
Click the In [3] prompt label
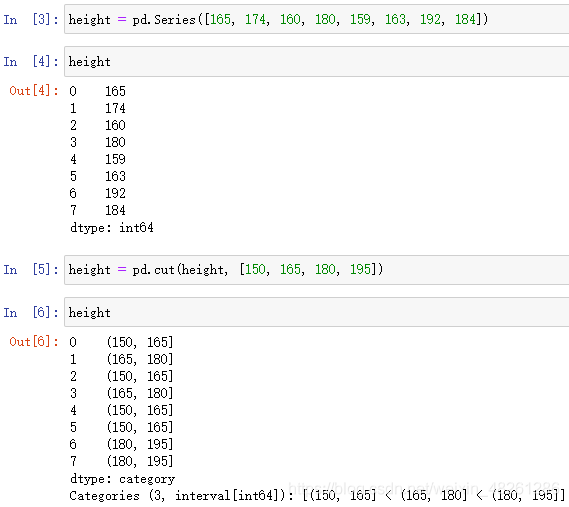[x=31, y=19]
